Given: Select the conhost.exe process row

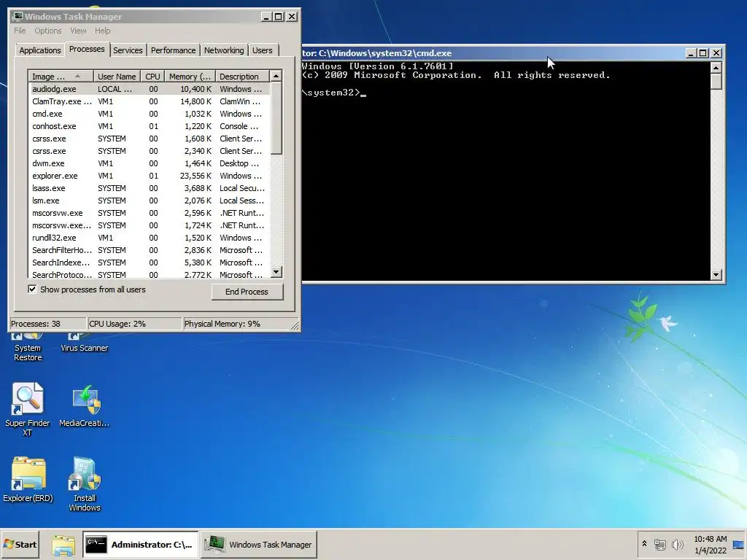Looking at the screenshot, I should (149, 126).
